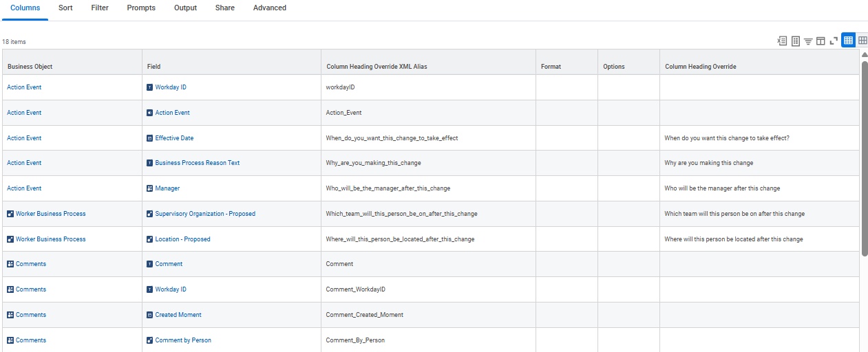
Task: Export the table to Excel
Action: 783,41
